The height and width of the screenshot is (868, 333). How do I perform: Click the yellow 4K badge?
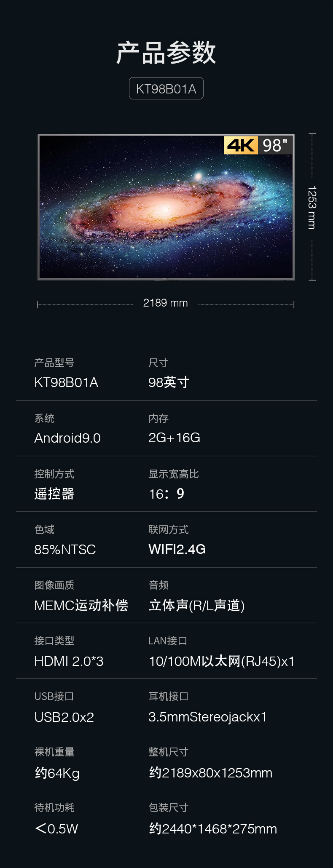pyautogui.click(x=241, y=145)
